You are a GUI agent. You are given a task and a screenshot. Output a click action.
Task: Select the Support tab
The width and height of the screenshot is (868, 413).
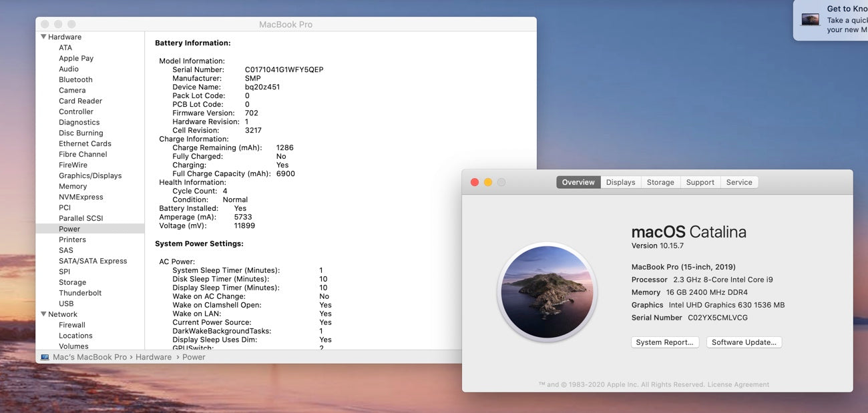pos(700,182)
